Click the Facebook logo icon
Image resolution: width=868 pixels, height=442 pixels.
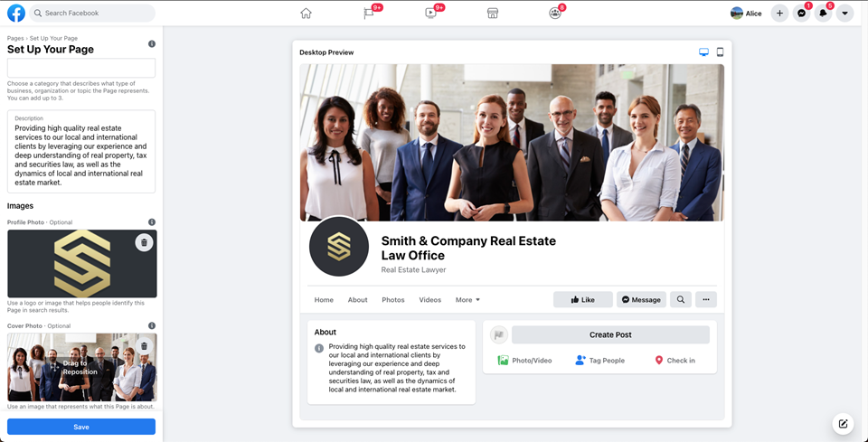click(x=16, y=14)
